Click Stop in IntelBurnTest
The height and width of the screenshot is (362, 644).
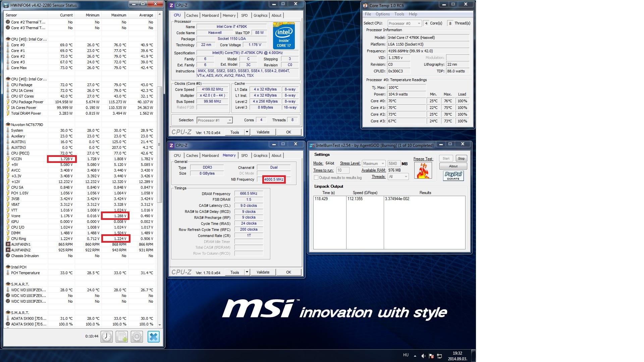pyautogui.click(x=461, y=159)
